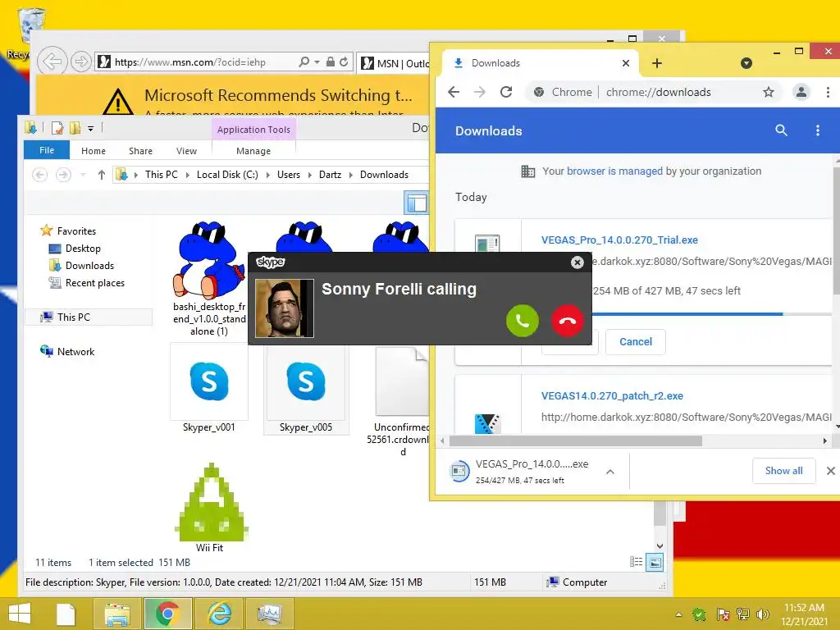Select the Skyper_v005 file
Viewport: 840px width, 630px height.
pos(306,388)
